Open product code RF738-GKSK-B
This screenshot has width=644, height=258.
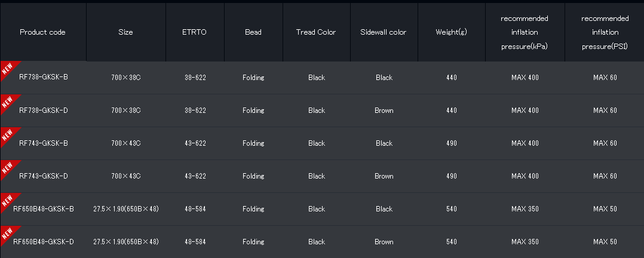[44, 78]
